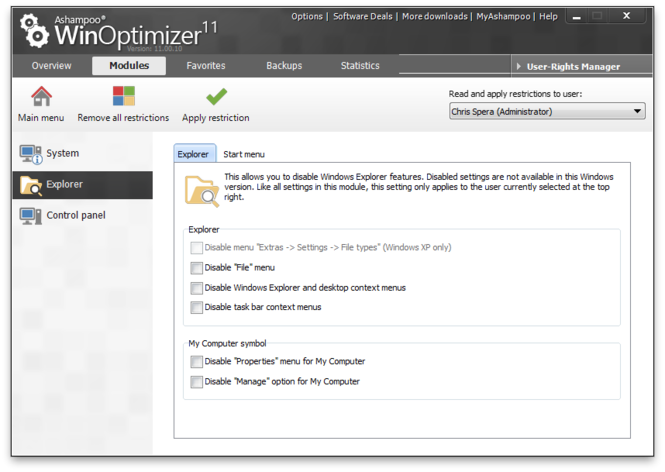Viewport: 665px width, 472px height.
Task: Select the Modules tab
Action: click(x=129, y=66)
